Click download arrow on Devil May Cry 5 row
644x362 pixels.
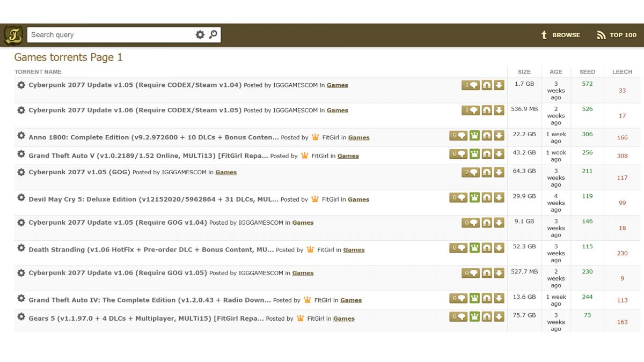pos(499,197)
